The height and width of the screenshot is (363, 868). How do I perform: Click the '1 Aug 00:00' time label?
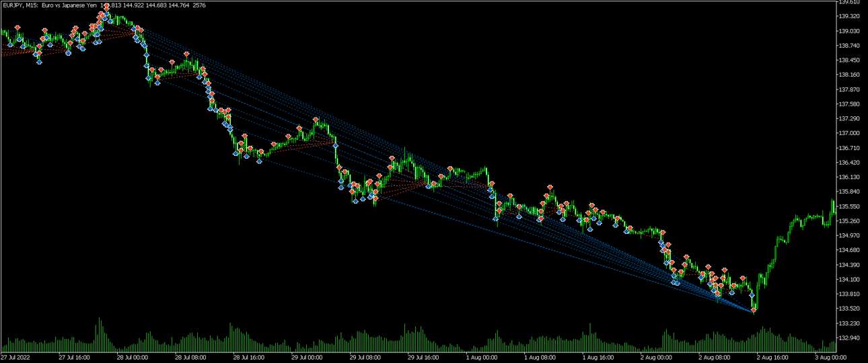(x=481, y=358)
